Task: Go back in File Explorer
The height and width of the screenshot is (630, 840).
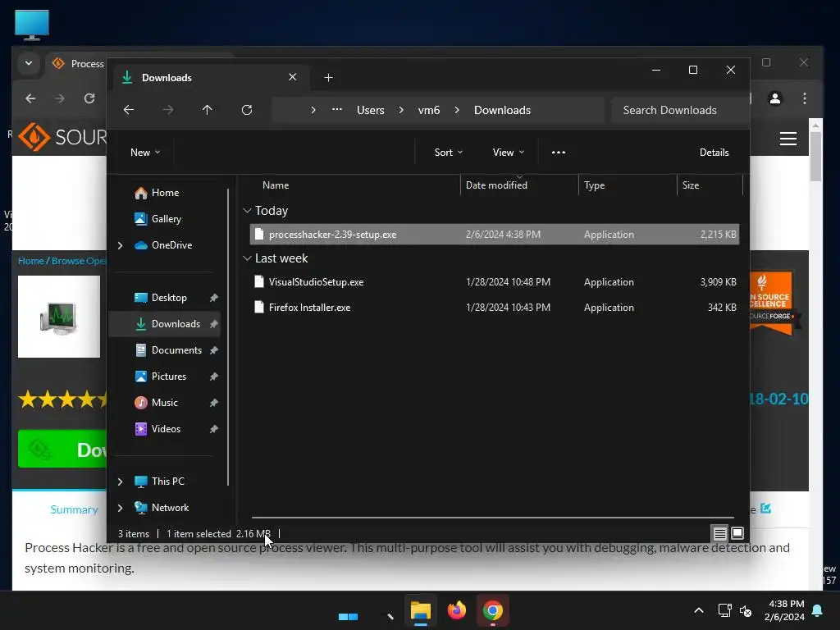Action: click(x=129, y=110)
